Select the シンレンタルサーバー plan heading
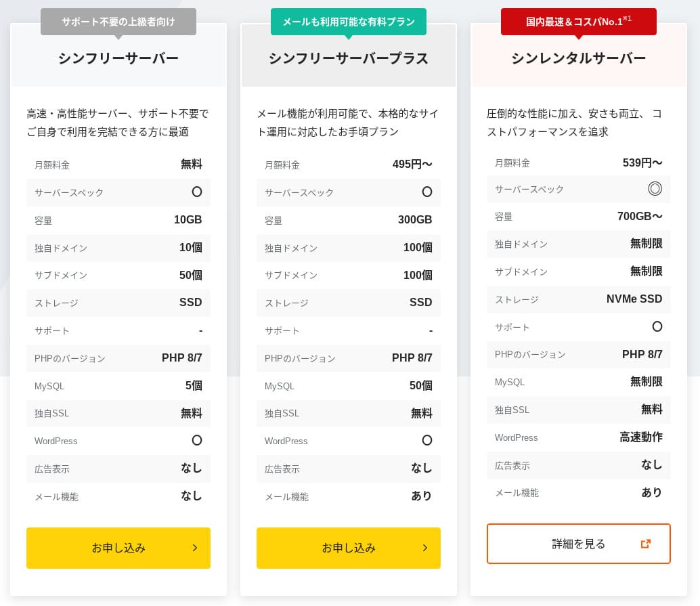This screenshot has height=606, width=700. [x=579, y=58]
